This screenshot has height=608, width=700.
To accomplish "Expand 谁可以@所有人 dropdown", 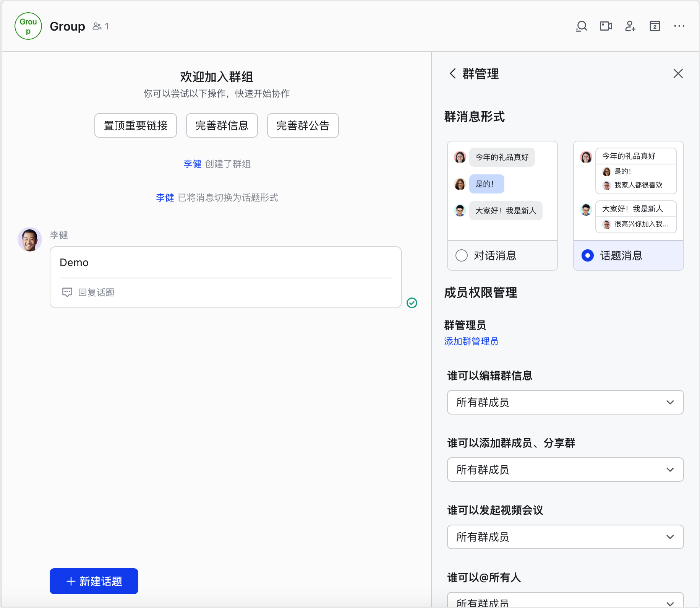I will [x=566, y=600].
